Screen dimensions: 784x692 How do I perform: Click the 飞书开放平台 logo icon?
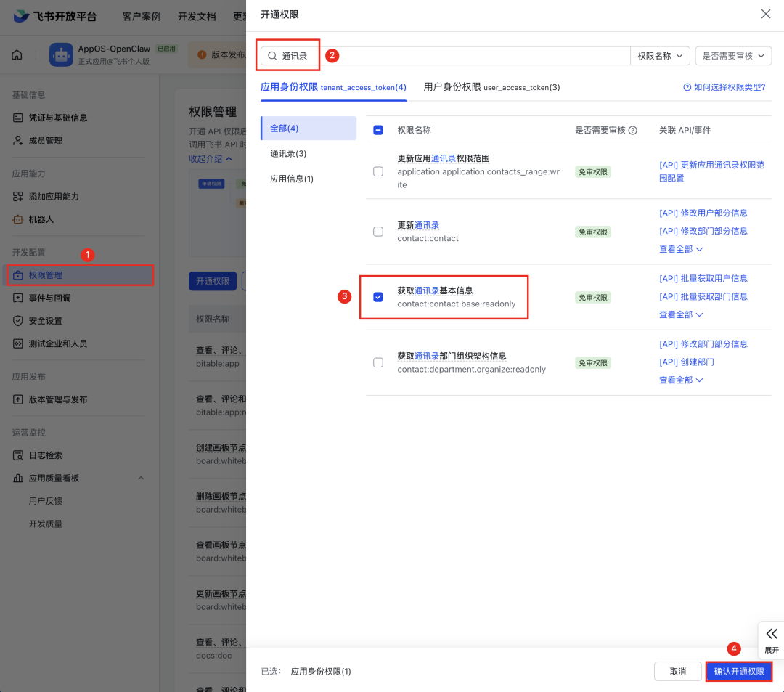click(x=23, y=16)
